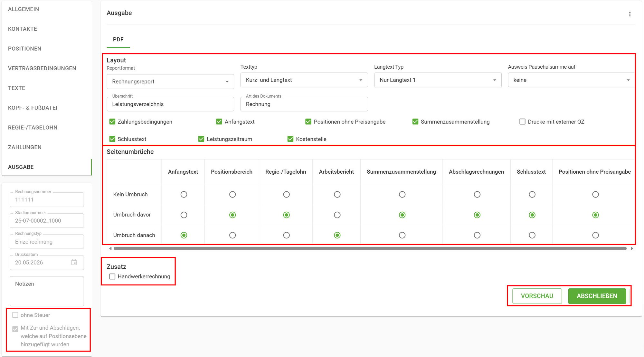Click the Überschrift input field
This screenshot has height=357, width=644.
[170, 104]
